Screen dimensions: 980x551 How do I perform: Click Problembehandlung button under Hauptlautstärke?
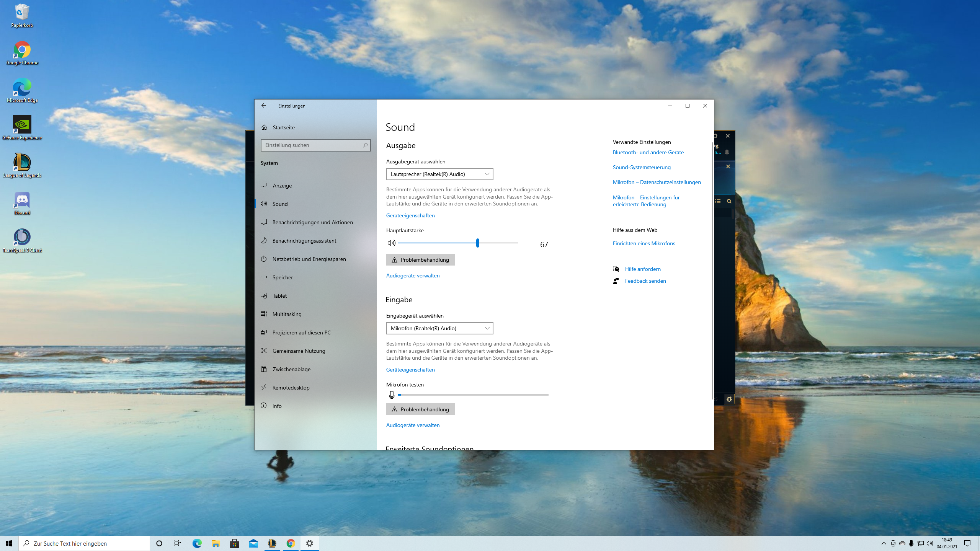click(x=420, y=260)
